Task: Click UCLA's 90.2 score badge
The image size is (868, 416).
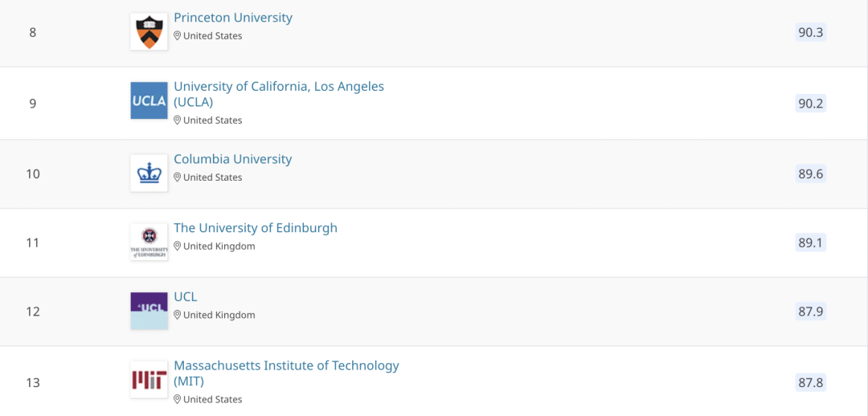Action: (810, 104)
